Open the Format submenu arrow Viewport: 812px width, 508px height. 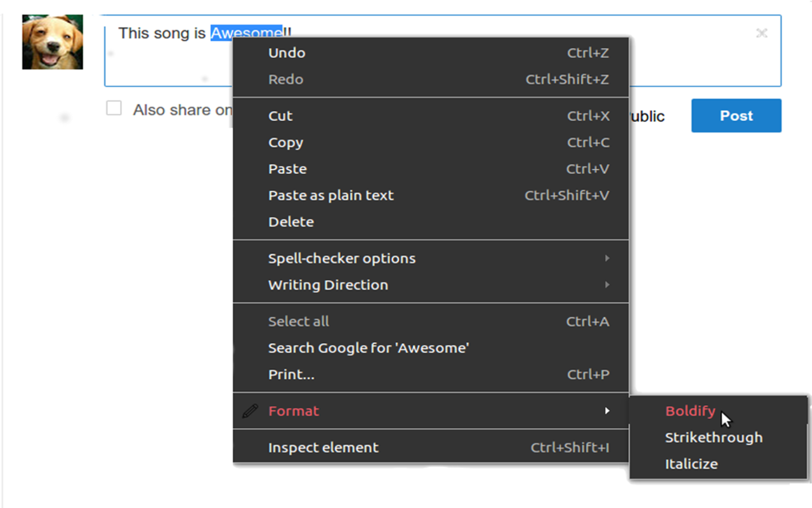[607, 411]
